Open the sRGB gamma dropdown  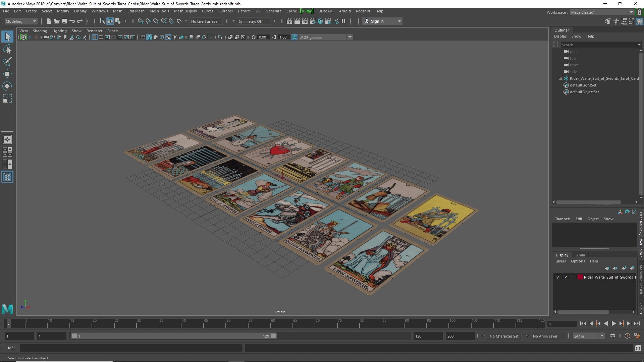325,37
